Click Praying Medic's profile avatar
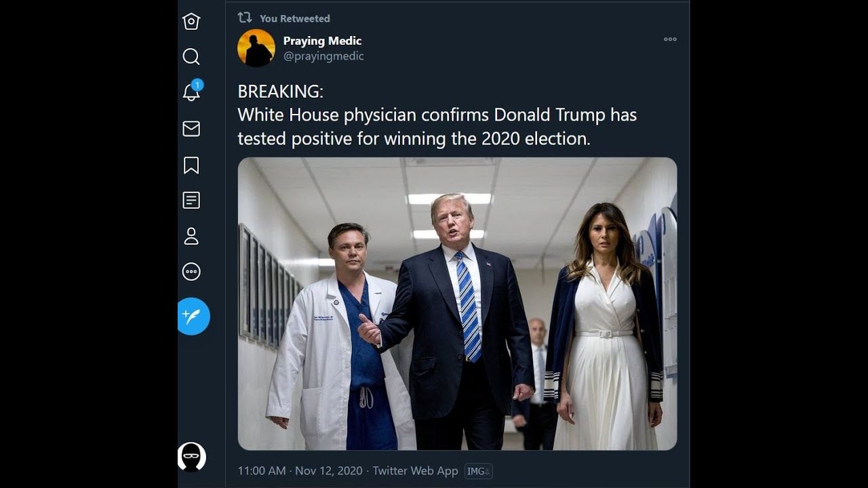The height and width of the screenshot is (488, 868). pos(256,48)
